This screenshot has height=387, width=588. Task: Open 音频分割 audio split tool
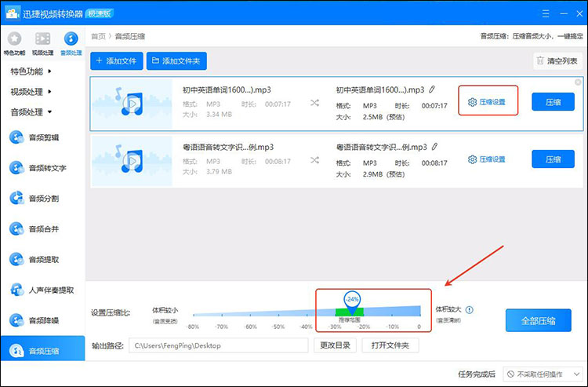43,198
